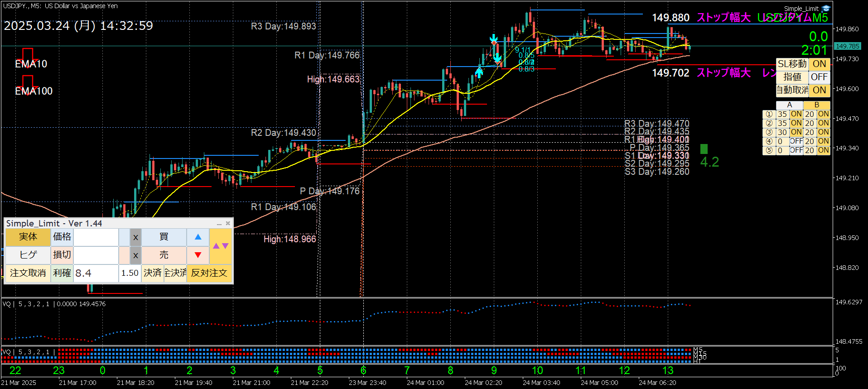Toggle the SL移動 ON switch
868x389 pixels.
(x=819, y=64)
